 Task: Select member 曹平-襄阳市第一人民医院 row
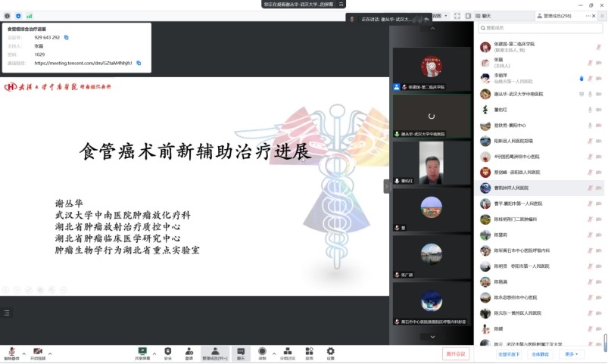541,204
